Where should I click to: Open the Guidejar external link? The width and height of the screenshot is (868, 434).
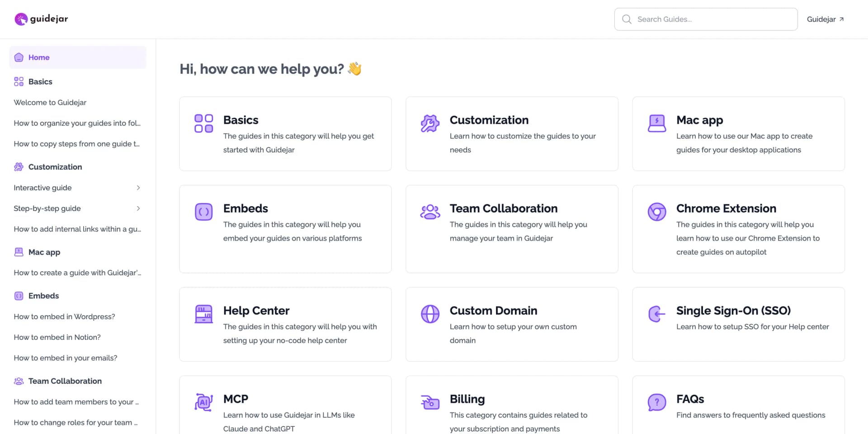(x=825, y=19)
